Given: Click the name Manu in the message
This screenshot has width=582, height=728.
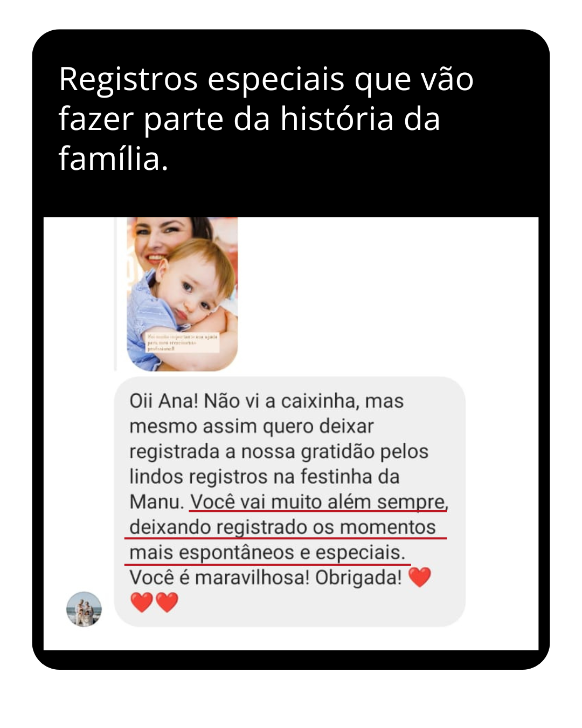Looking at the screenshot, I should (157, 502).
